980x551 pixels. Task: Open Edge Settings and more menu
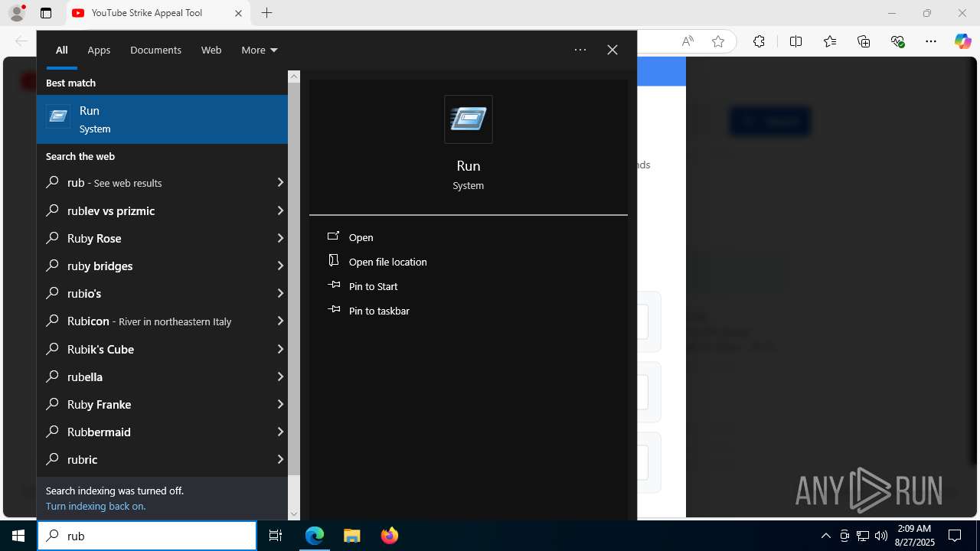coord(931,41)
